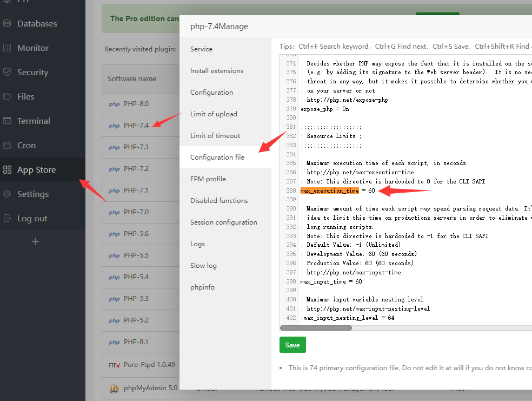Open the Install extensions tab
This screenshot has height=401, width=532.
pyautogui.click(x=225, y=71)
